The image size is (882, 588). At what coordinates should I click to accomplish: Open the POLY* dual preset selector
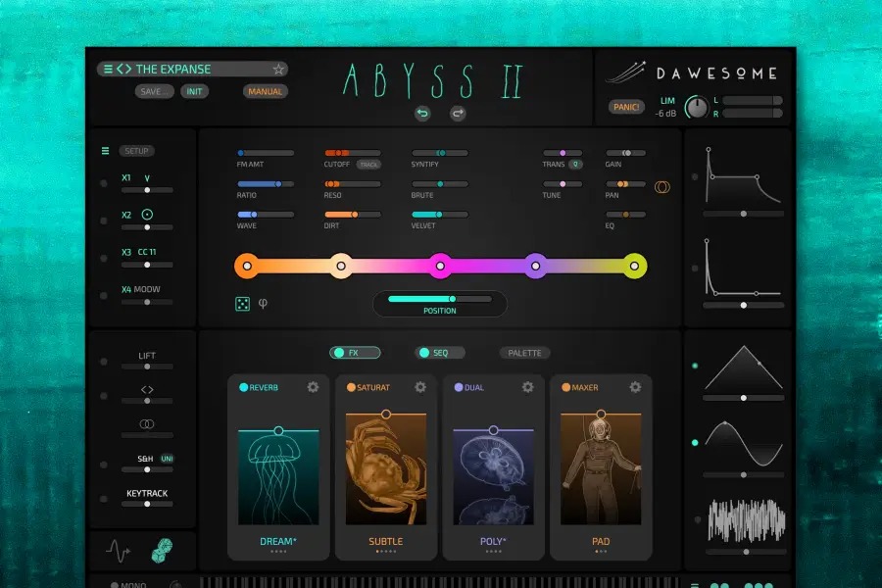tap(493, 541)
